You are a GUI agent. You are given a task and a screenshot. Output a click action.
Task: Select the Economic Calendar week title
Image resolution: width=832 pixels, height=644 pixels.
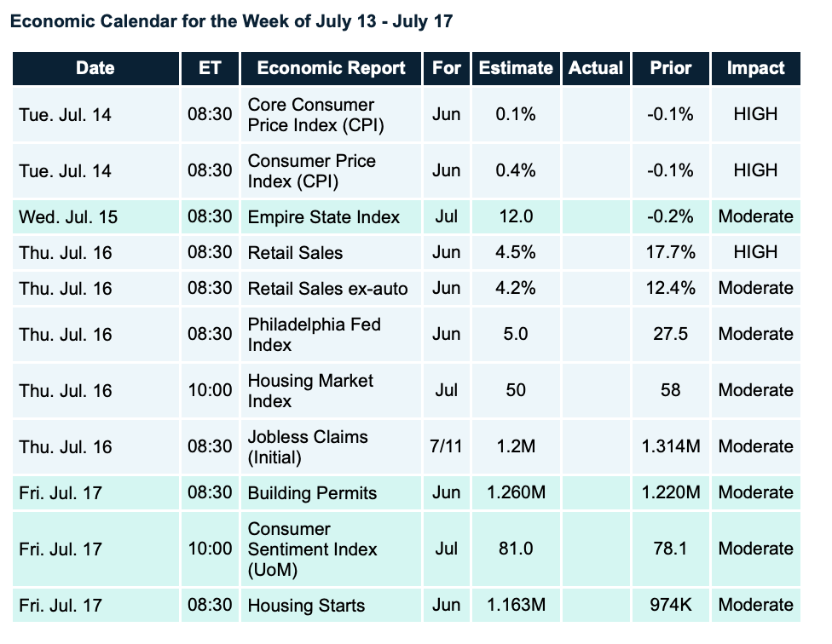pyautogui.click(x=231, y=22)
